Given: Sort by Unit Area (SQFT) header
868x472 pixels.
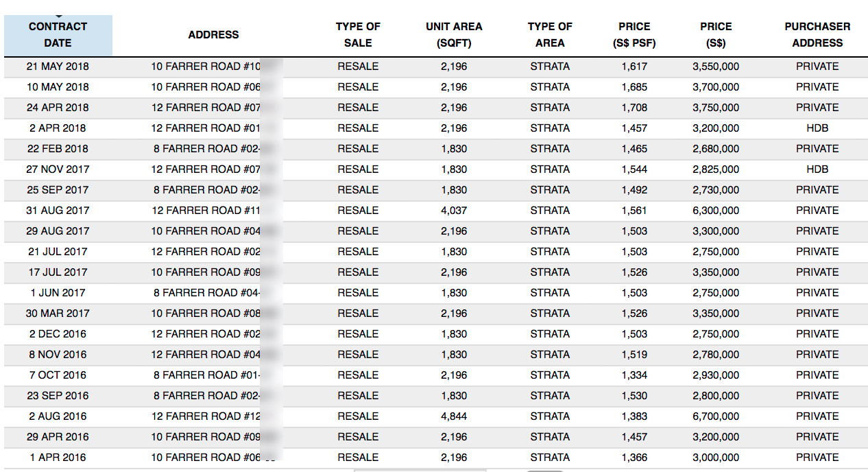Looking at the screenshot, I should coord(454,35).
